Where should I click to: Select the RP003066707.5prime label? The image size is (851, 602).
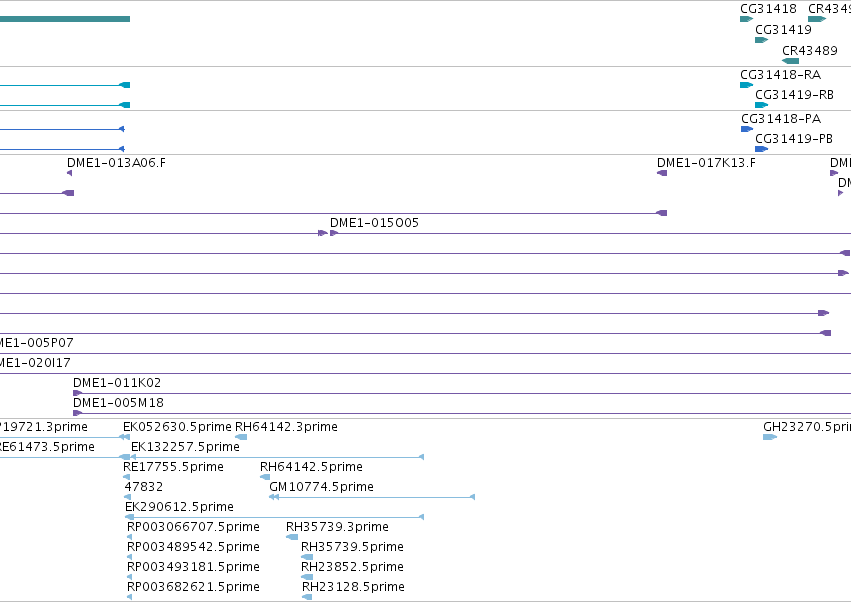click(x=193, y=527)
